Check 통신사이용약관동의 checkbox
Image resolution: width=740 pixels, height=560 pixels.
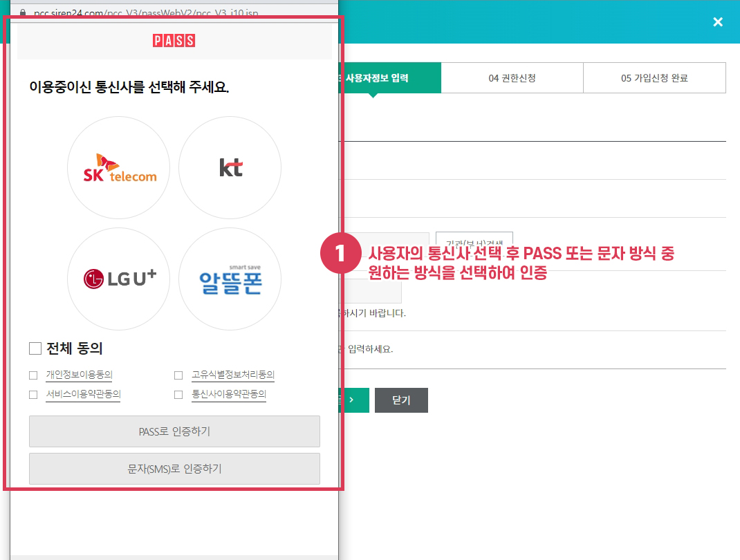click(178, 395)
